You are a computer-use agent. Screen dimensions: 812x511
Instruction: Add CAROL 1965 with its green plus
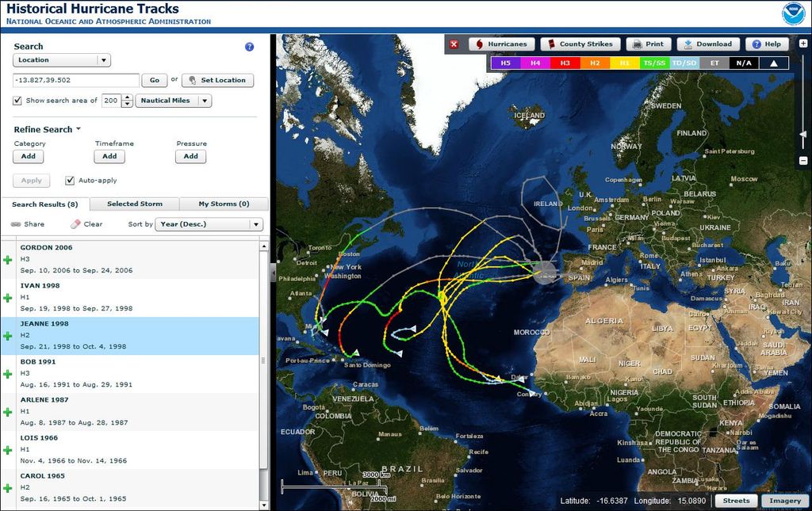[8, 488]
